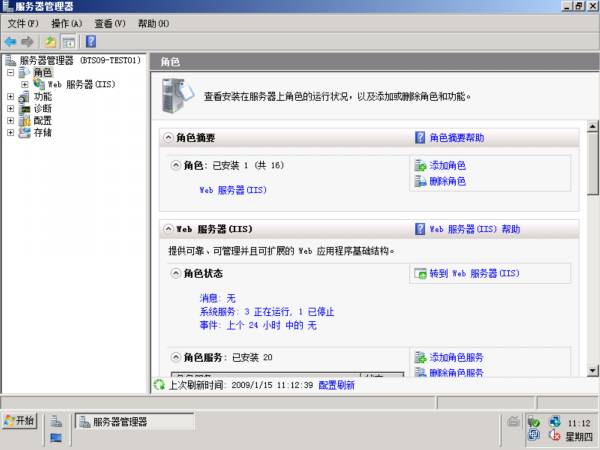600x450 pixels.
Task: Click the 转到 Web 服务器 icon
Action: pyautogui.click(x=420, y=274)
